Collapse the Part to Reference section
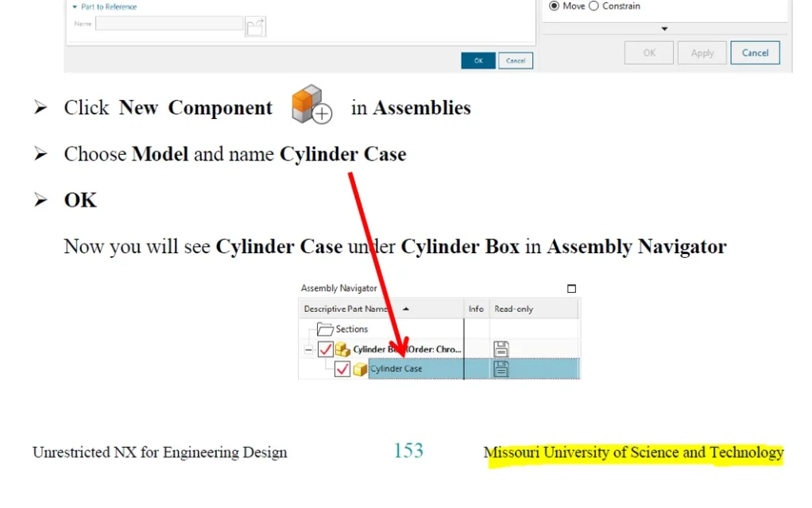812x508 pixels. (75, 6)
